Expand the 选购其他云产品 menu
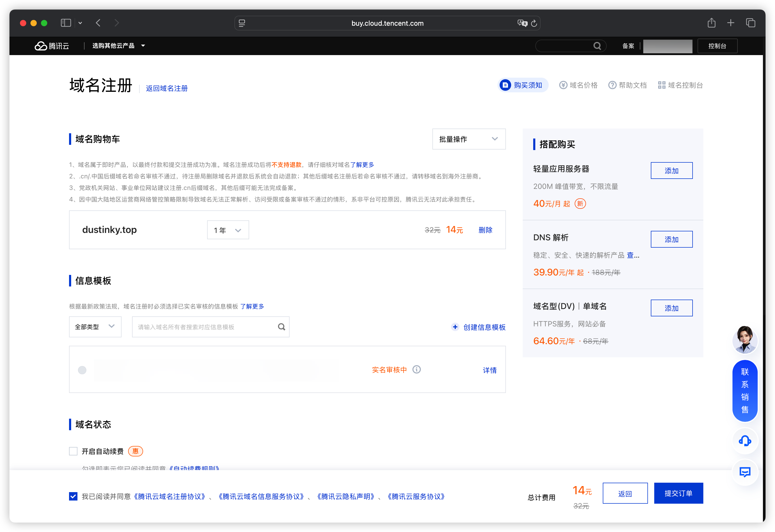The image size is (775, 532). pyautogui.click(x=118, y=46)
